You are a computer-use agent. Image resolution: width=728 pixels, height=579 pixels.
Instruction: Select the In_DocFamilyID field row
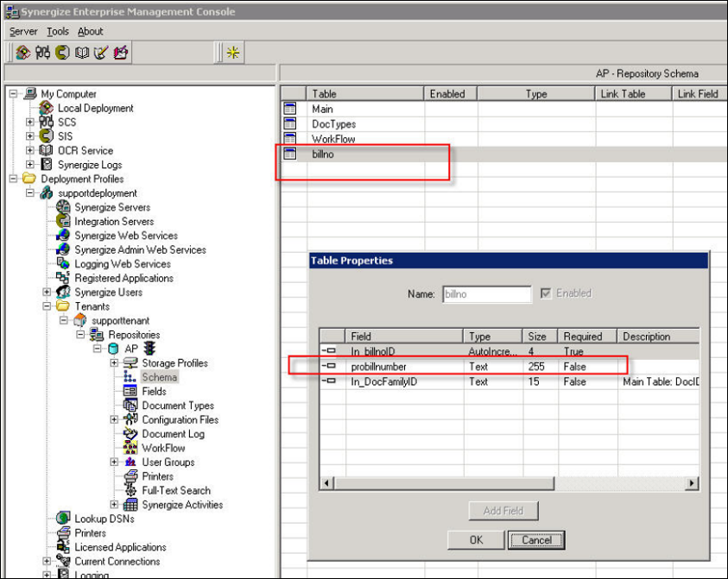[510, 381]
